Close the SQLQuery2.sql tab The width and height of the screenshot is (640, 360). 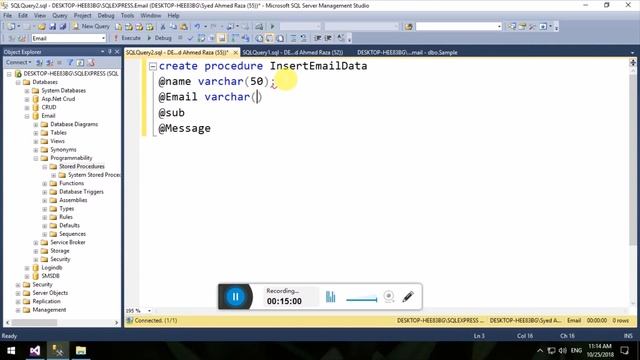pyautogui.click(x=236, y=53)
